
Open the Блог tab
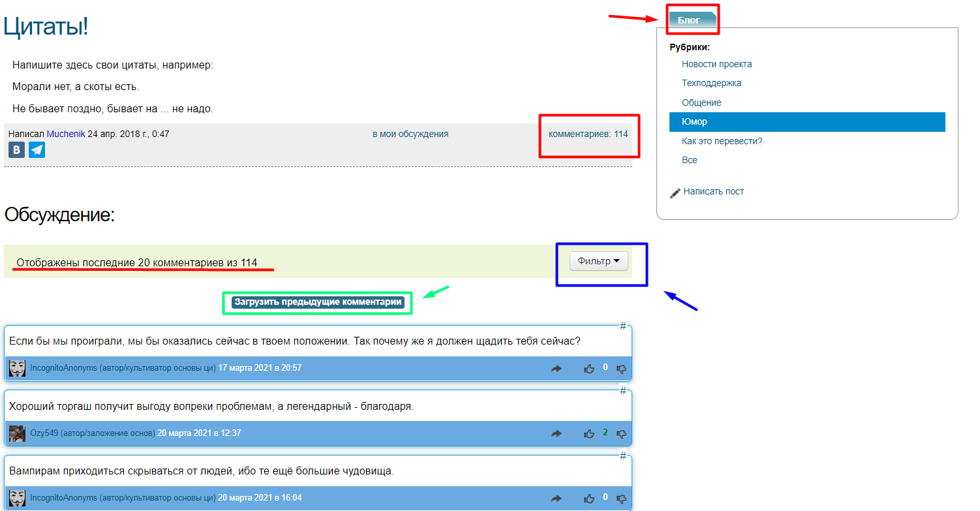coord(690,20)
